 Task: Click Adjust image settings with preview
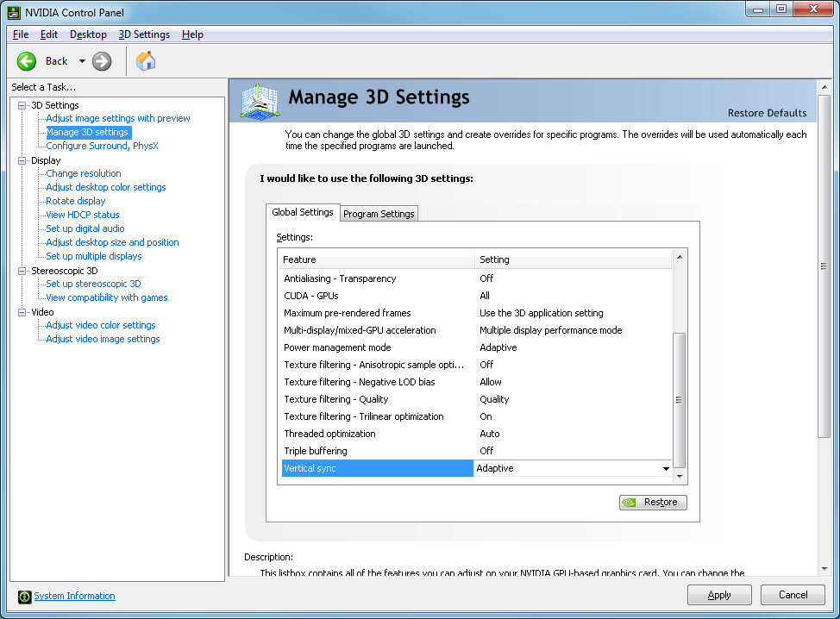tap(118, 118)
